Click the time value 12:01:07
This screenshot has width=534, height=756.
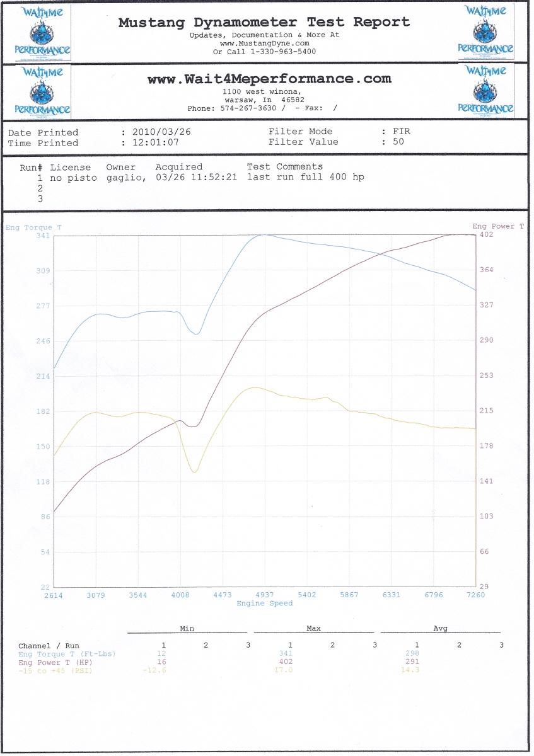click(x=154, y=143)
